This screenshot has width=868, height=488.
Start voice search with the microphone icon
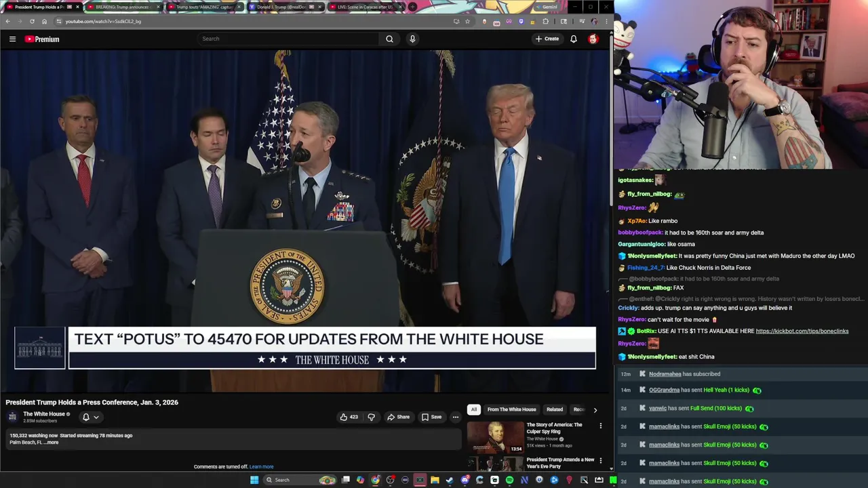coord(412,39)
